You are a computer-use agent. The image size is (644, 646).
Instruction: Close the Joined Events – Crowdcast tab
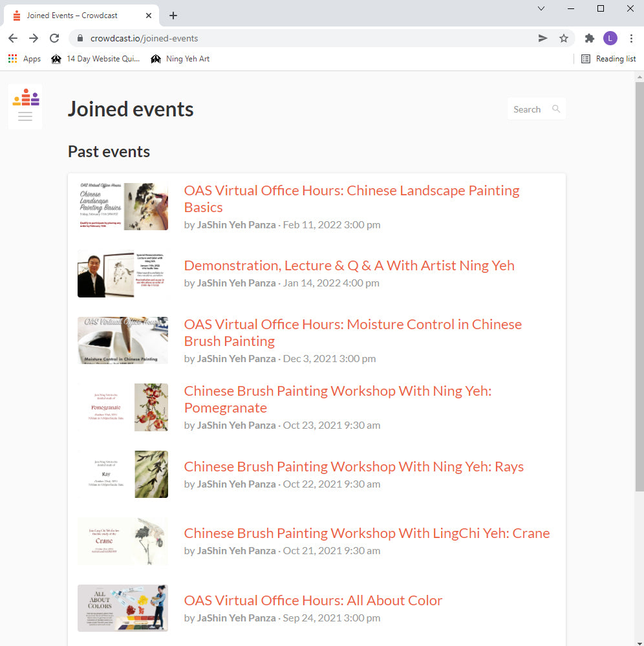[149, 16]
